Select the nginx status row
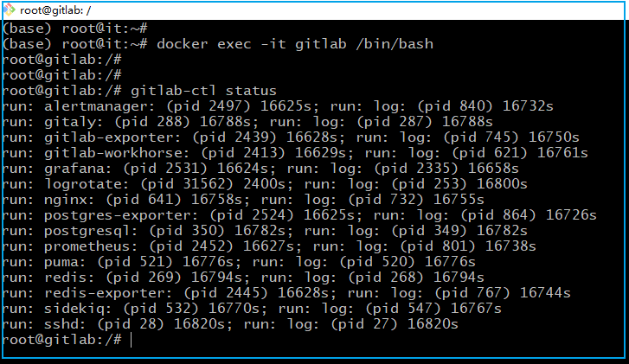The height and width of the screenshot is (364, 629). [243, 200]
